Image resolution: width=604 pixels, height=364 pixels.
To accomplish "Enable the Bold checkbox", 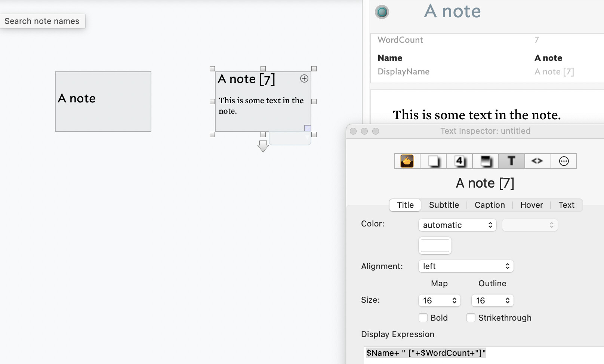I will tap(423, 318).
